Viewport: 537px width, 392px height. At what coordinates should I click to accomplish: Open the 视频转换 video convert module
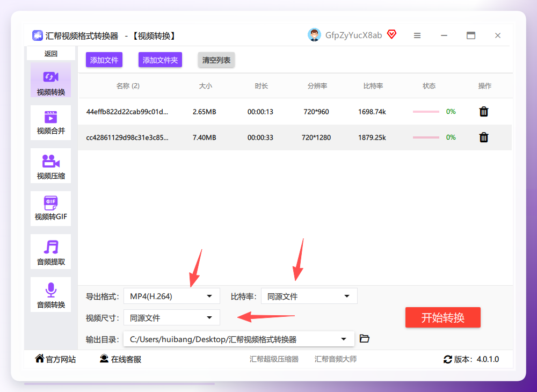(50, 80)
